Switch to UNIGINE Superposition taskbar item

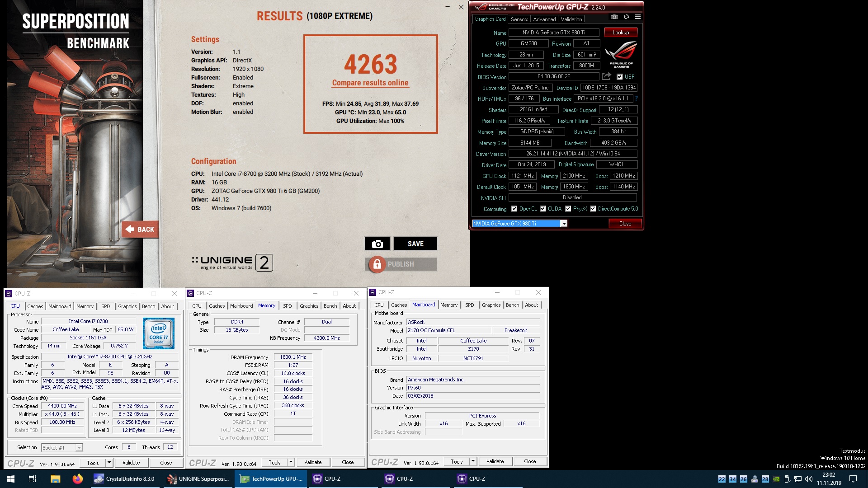click(198, 479)
